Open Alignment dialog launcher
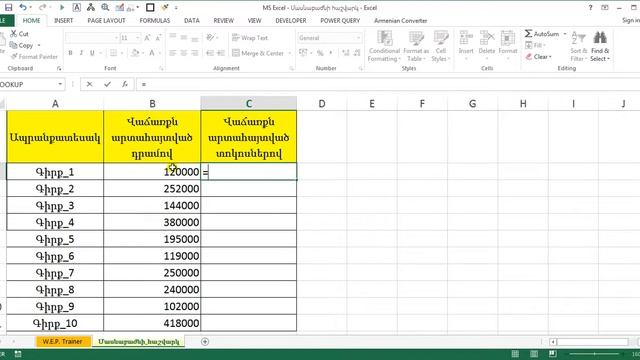The image size is (640, 360). [x=291, y=69]
